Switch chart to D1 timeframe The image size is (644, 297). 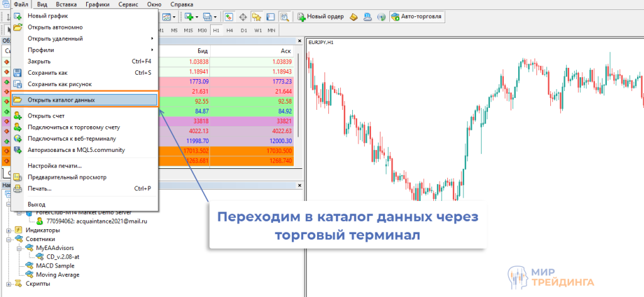(x=243, y=30)
